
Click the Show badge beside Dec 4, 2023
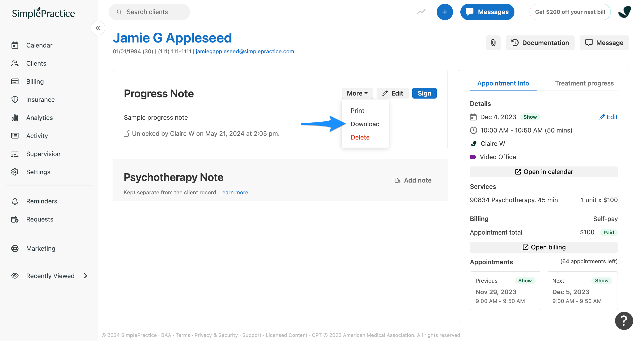point(530,117)
